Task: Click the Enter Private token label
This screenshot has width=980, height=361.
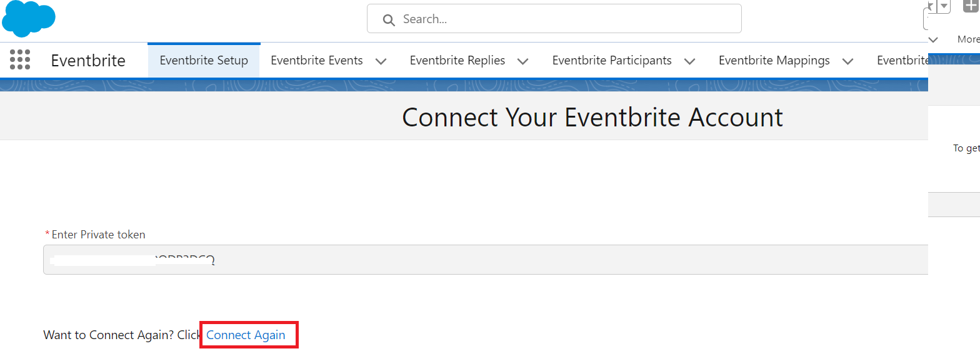Action: 98,235
